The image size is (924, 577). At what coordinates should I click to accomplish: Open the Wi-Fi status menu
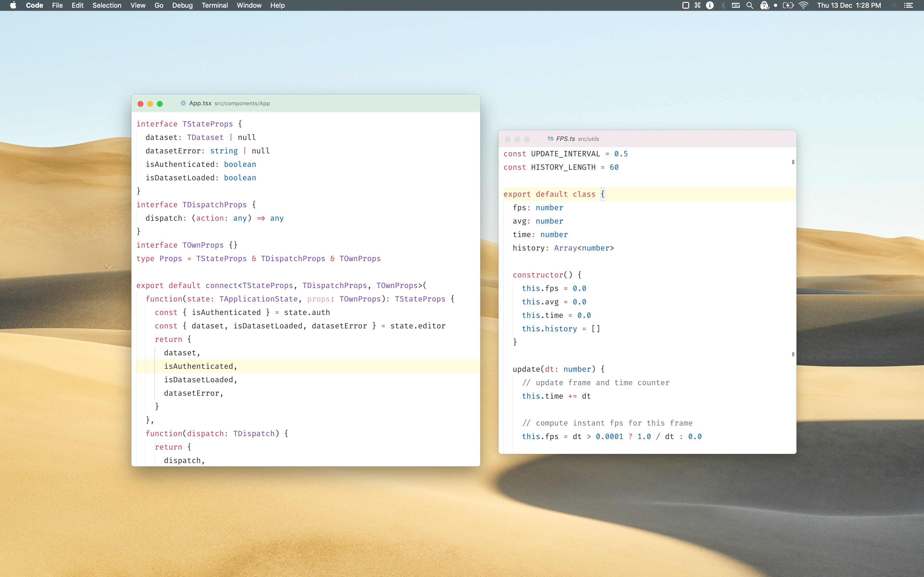803,5
